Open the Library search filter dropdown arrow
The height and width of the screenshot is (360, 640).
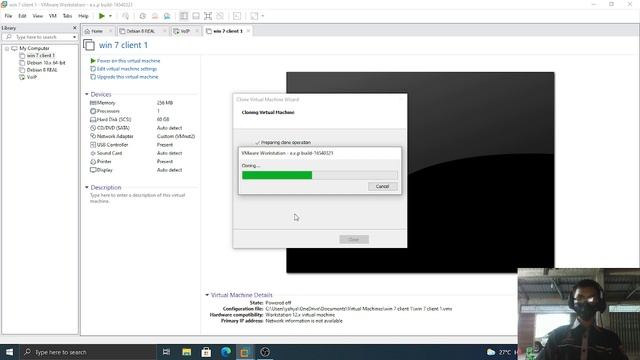pyautogui.click(x=74, y=37)
